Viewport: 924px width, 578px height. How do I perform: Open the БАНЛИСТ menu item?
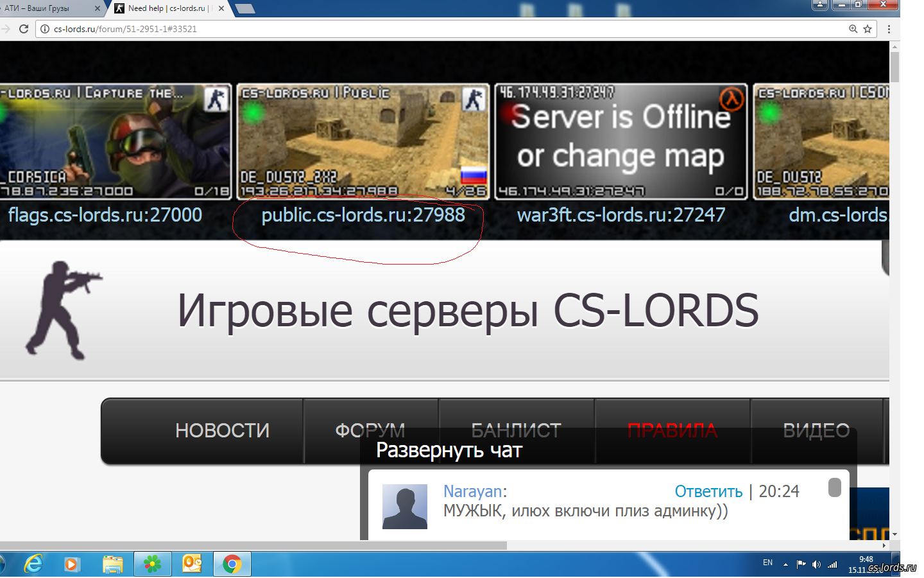[x=517, y=430]
